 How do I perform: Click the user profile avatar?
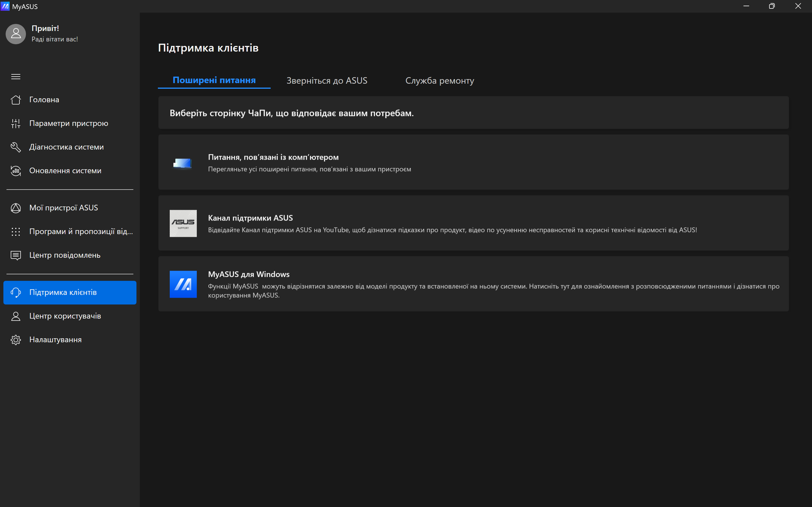point(16,34)
